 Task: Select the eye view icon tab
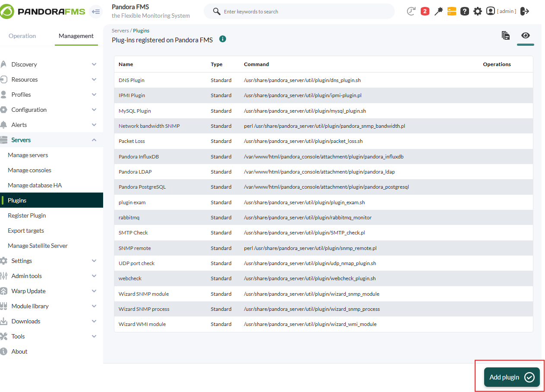click(x=526, y=35)
